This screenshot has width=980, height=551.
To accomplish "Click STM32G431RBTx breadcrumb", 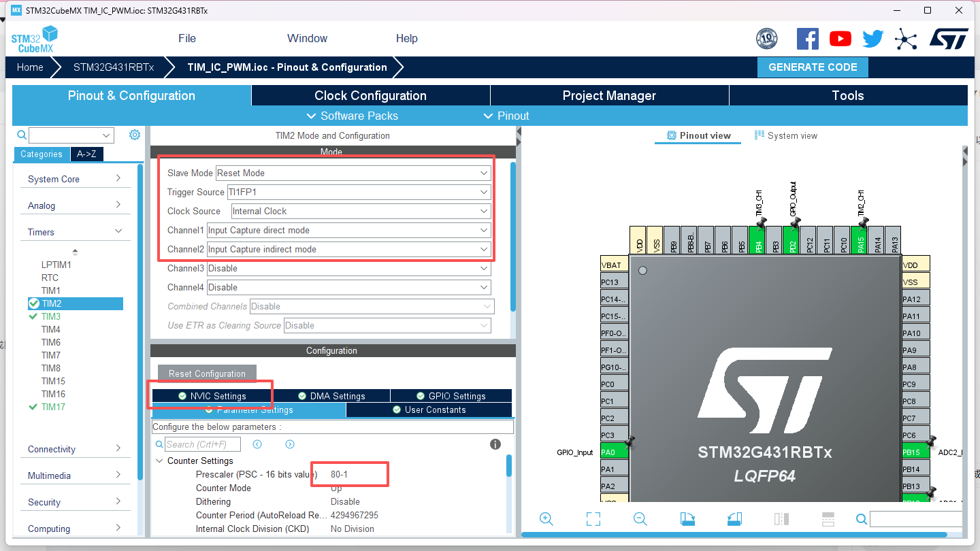I will (114, 67).
